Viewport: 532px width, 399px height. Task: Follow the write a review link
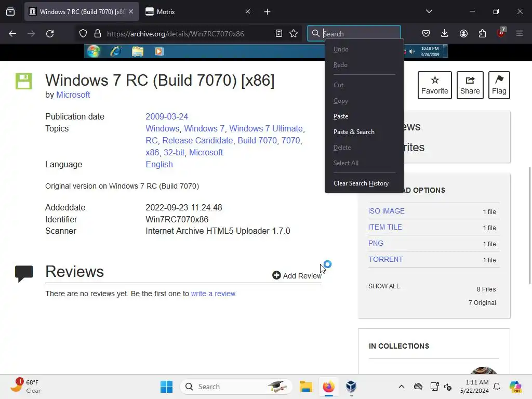pos(214,294)
